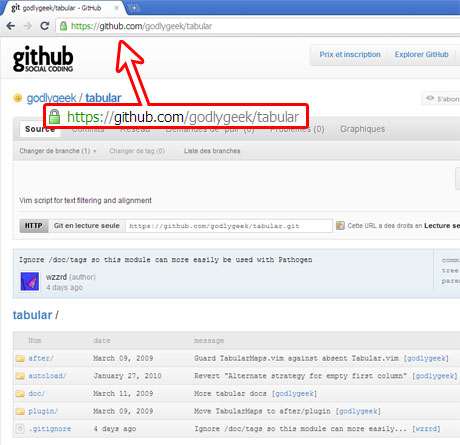The height and width of the screenshot is (445, 460).
Task: Click the browser forward arrow
Action: tap(28, 26)
